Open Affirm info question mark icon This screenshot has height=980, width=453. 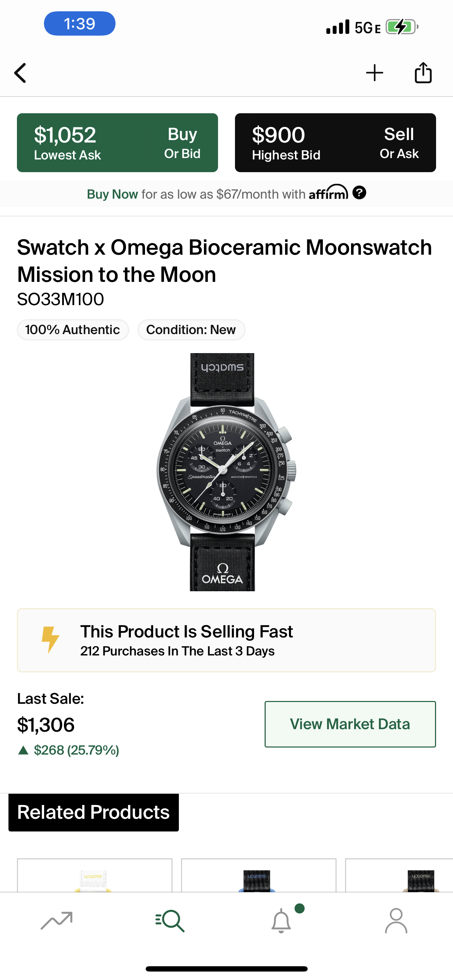pyautogui.click(x=359, y=193)
